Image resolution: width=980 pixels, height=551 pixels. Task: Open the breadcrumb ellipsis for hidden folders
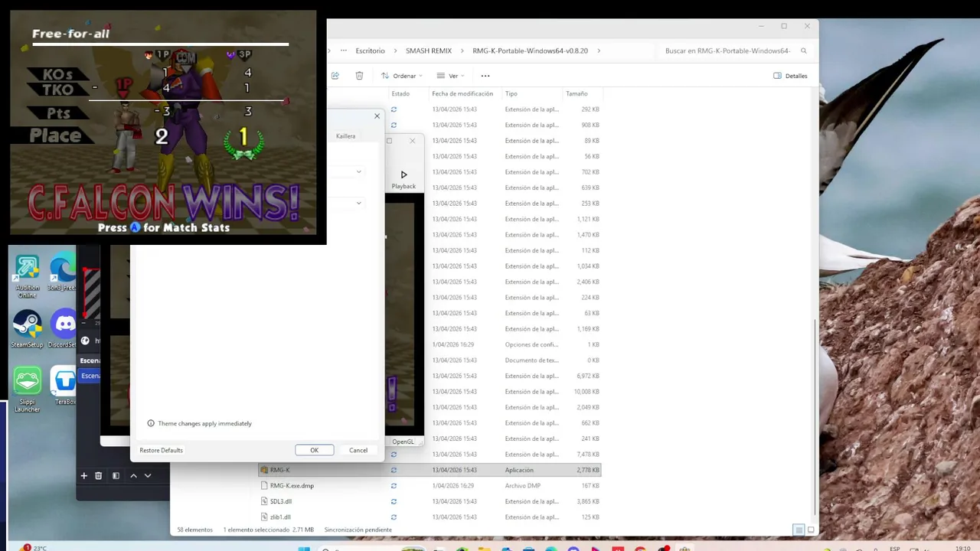(x=344, y=51)
